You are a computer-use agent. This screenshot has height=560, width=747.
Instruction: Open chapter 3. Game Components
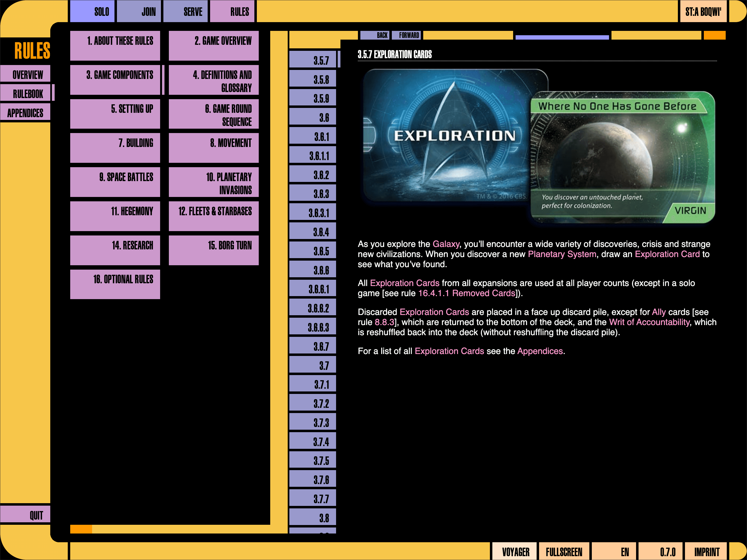pyautogui.click(x=115, y=80)
